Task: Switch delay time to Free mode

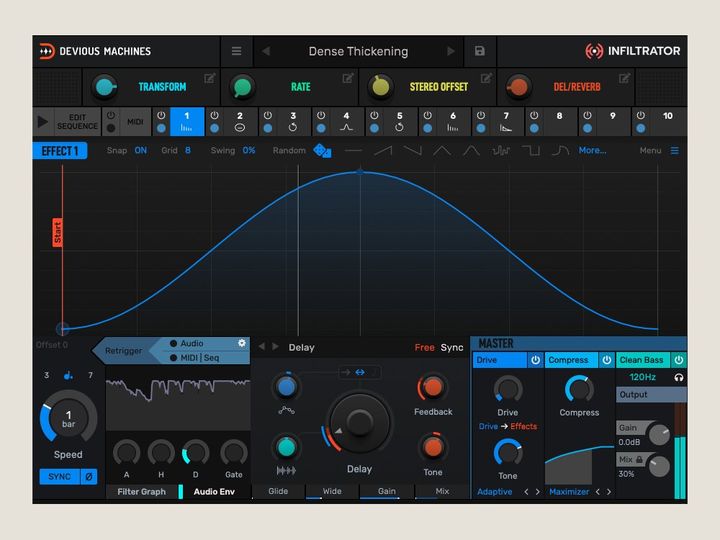Action: pos(424,348)
